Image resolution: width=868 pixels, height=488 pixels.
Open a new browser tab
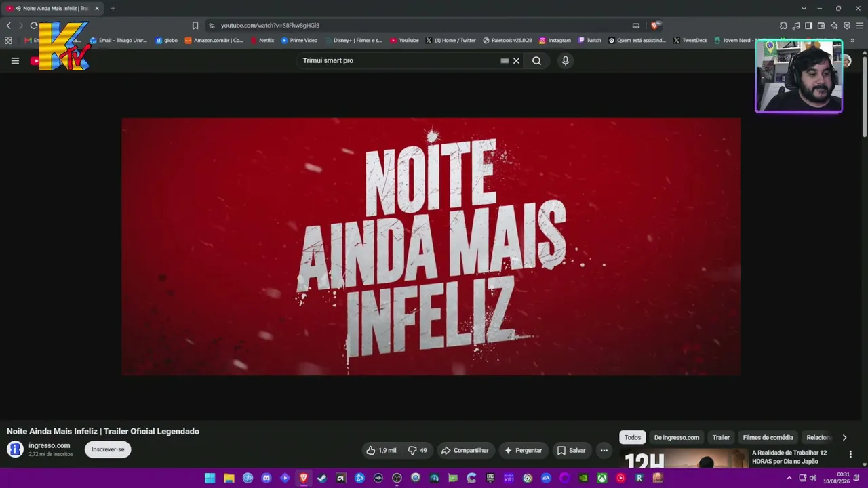pyautogui.click(x=113, y=8)
